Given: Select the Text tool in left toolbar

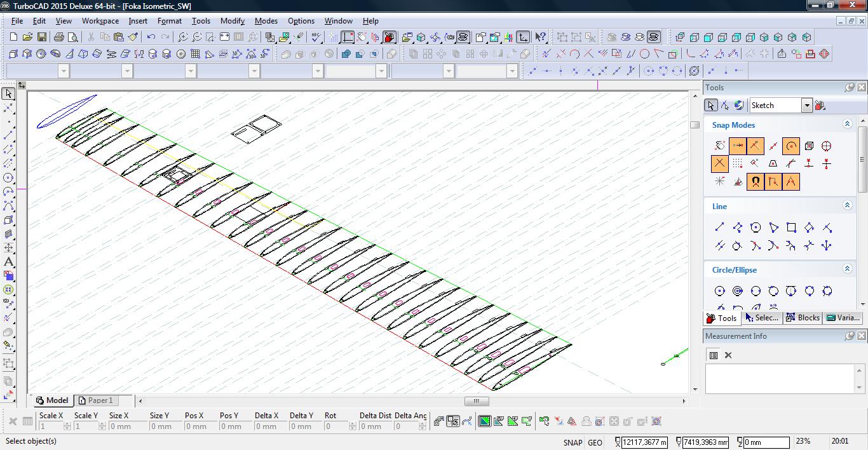Looking at the screenshot, I should [x=8, y=262].
